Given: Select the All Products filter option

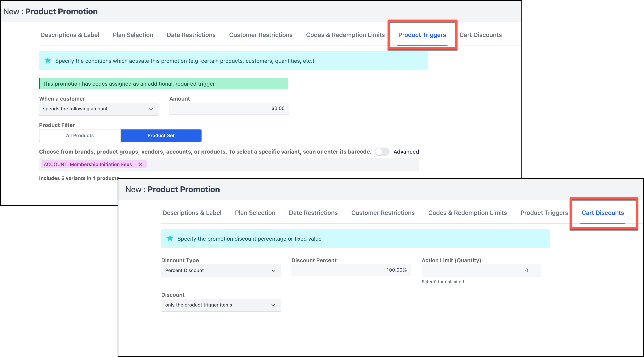Looking at the screenshot, I should (80, 135).
